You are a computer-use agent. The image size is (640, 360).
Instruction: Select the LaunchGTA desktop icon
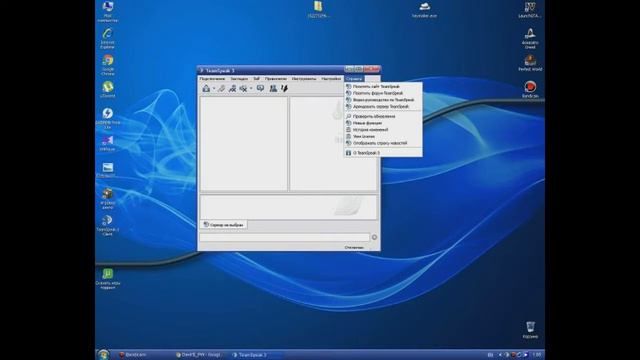(x=530, y=10)
